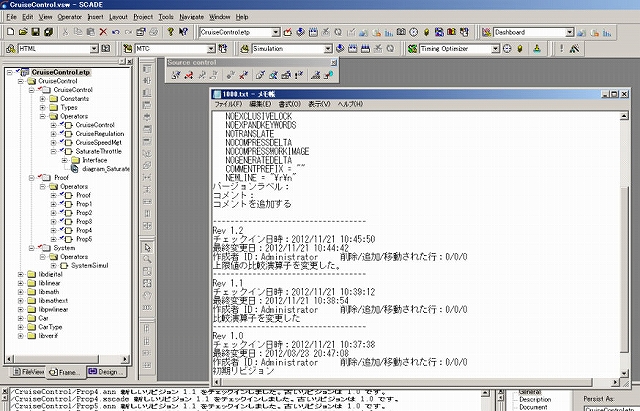Close the Source control floating toolbar
Viewport: 640px width, 411px height.
point(333,62)
